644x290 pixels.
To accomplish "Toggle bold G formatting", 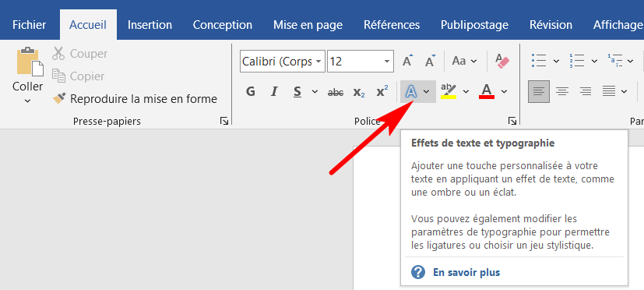I will click(x=251, y=92).
